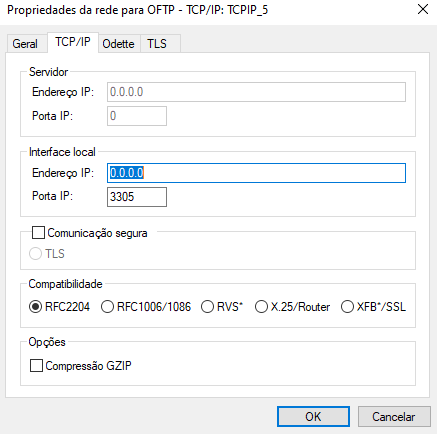Click the Servidor Endereço IP field
Image resolution: width=437 pixels, height=434 pixels.
[x=256, y=92]
